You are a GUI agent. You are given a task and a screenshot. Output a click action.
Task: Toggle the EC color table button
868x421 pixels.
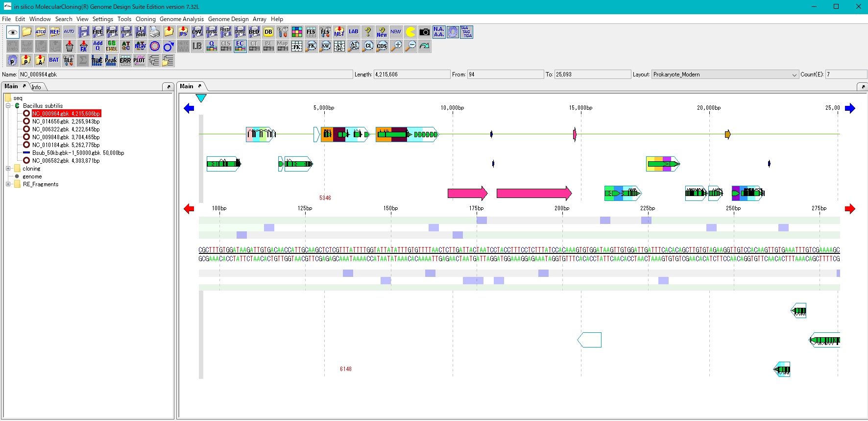pyautogui.click(x=240, y=47)
